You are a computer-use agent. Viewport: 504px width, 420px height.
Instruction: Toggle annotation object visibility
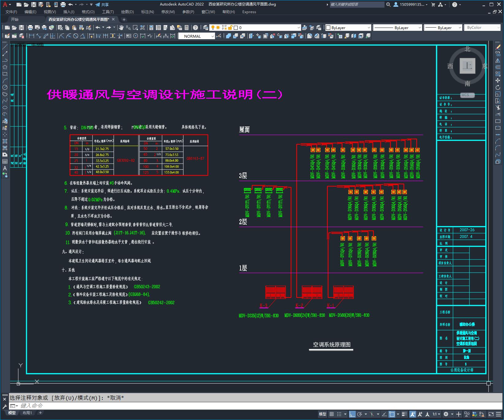coord(412,414)
